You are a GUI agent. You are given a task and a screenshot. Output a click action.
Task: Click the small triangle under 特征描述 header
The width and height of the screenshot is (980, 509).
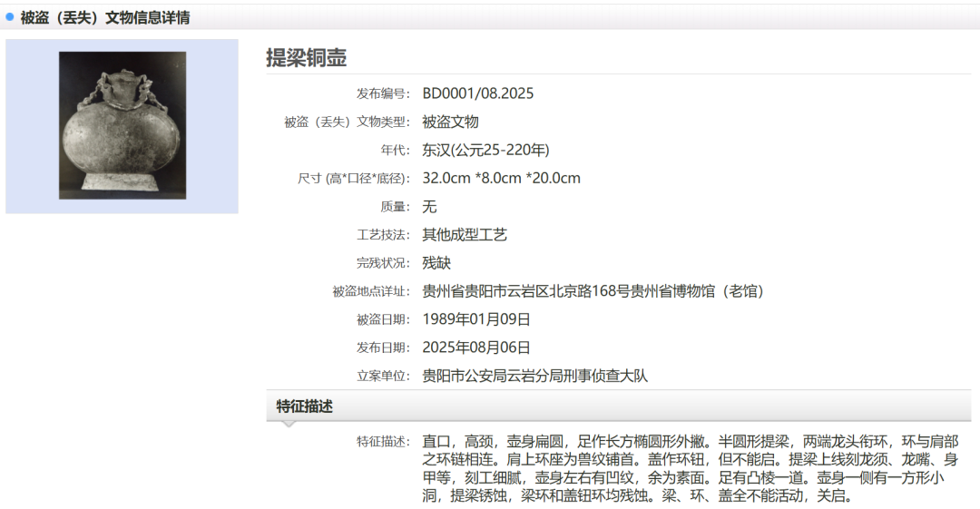289,423
